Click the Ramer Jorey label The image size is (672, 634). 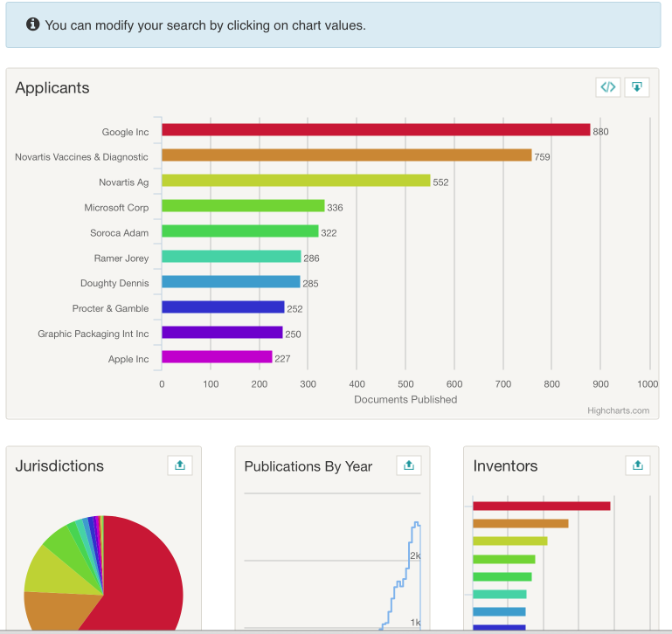(x=121, y=258)
